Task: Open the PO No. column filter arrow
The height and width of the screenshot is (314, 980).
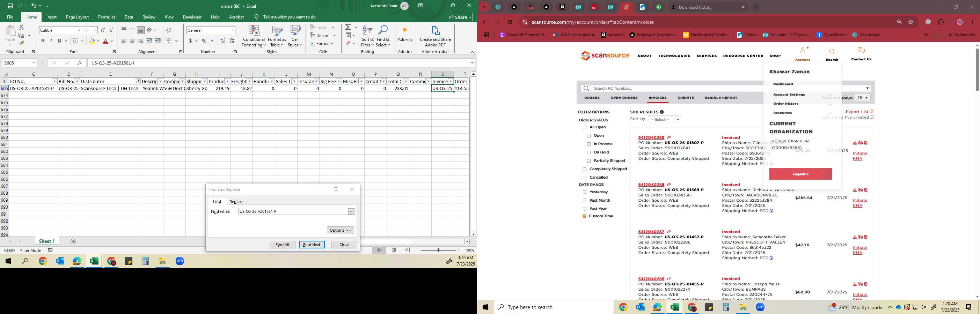Action: (x=54, y=81)
